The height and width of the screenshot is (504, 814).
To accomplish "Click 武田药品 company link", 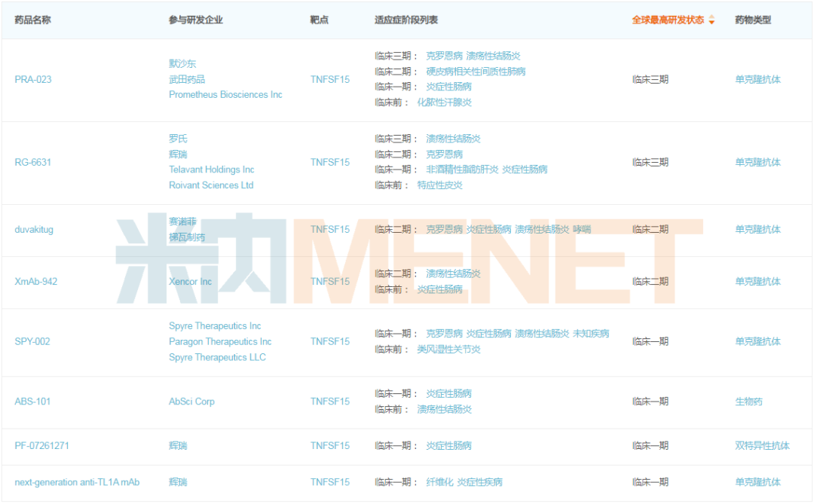I will point(187,79).
